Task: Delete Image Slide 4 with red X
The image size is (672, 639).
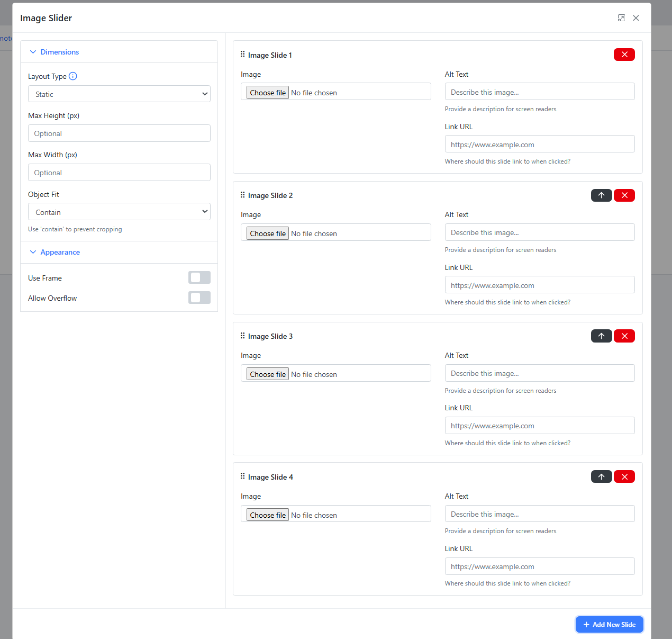Action: point(624,477)
